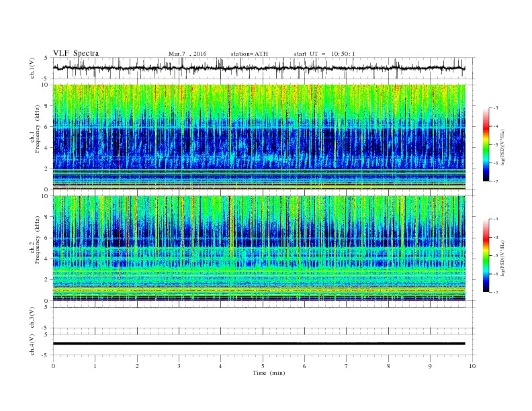Select the 'ch.4(V)' axis label
The height and width of the screenshot is (411, 532).
tap(32, 345)
